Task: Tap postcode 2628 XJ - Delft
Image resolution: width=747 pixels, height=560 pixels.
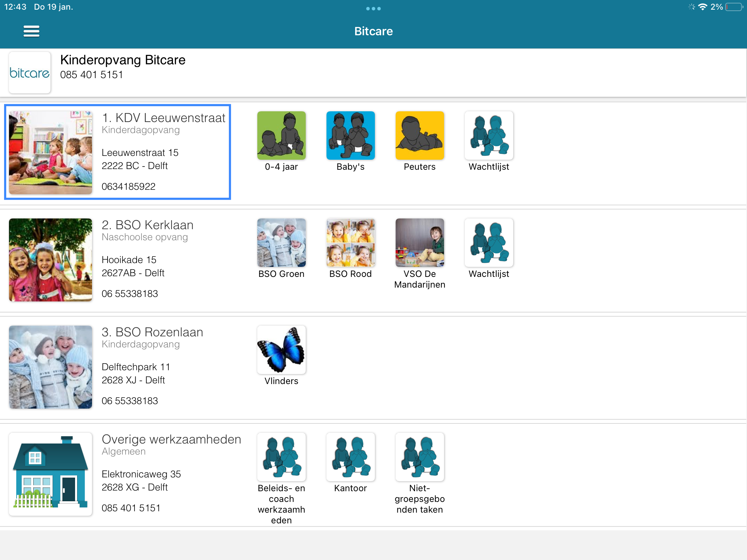Action: point(133,380)
